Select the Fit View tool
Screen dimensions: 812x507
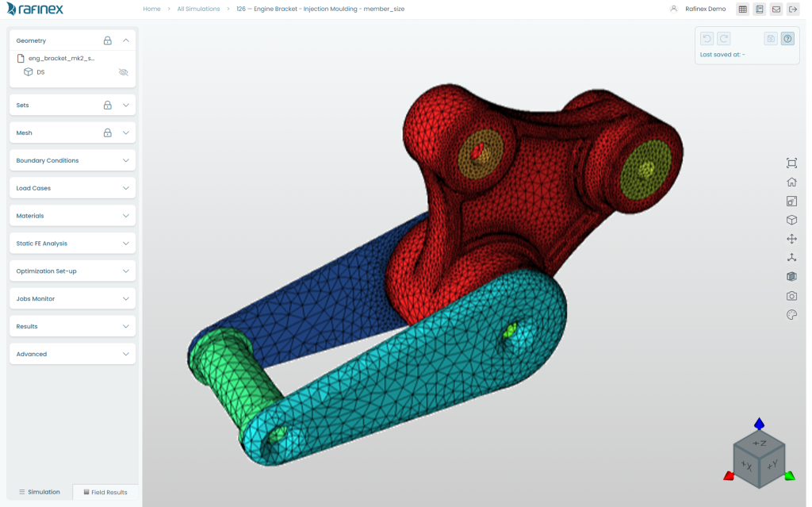coord(791,163)
